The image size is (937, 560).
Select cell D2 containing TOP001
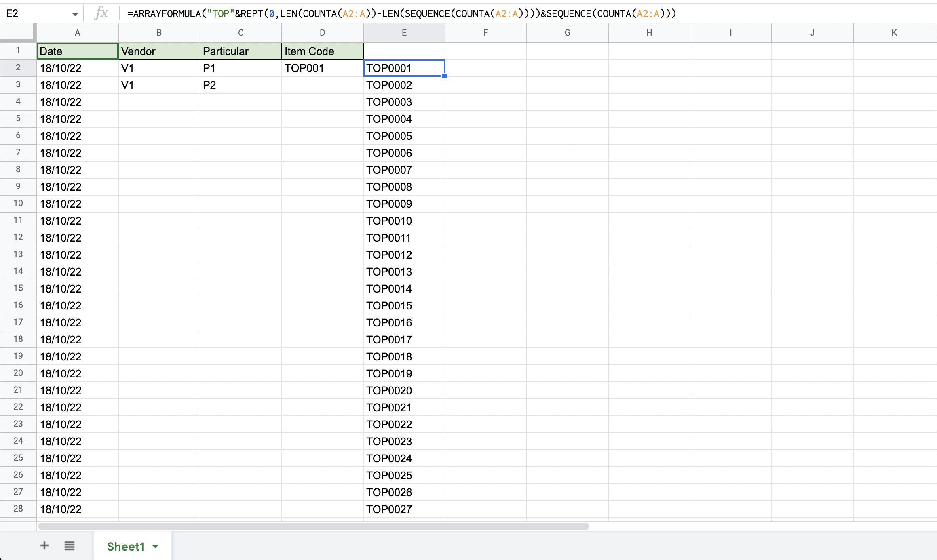(x=322, y=68)
